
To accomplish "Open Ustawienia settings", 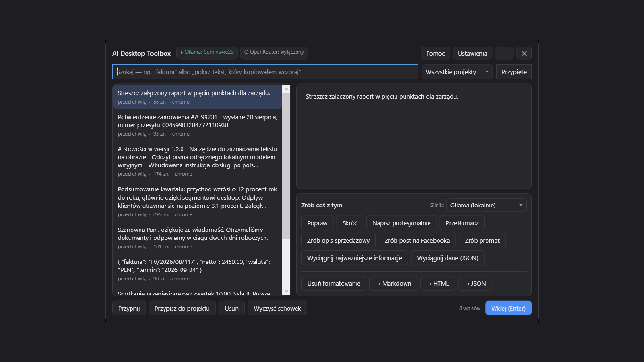I will (x=472, y=53).
